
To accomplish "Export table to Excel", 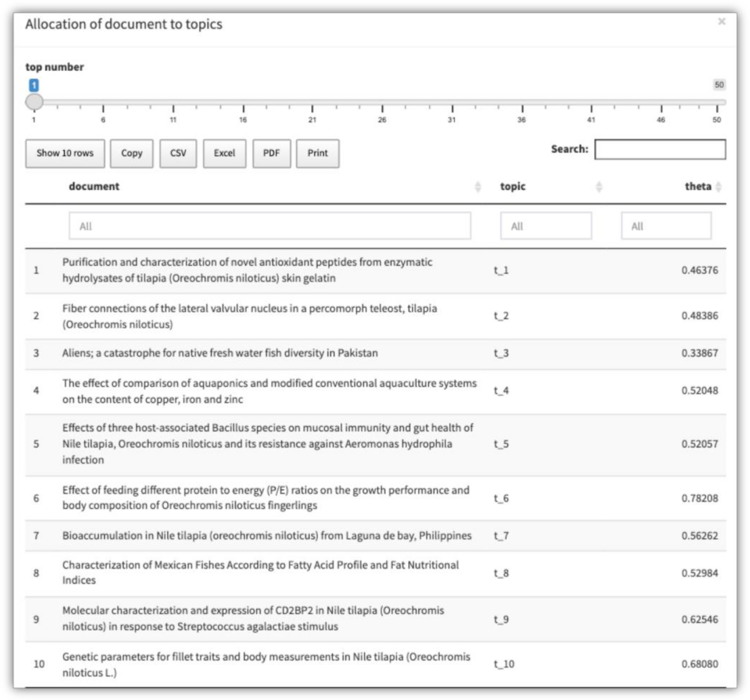I will [x=224, y=153].
